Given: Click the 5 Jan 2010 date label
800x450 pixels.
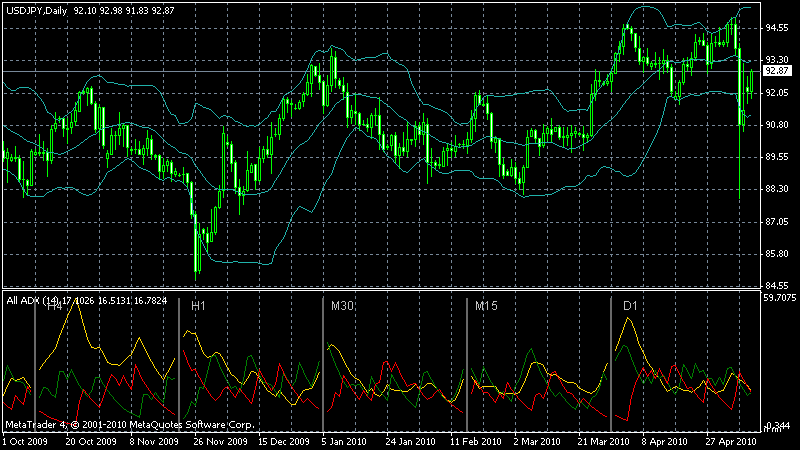Looking at the screenshot, I should tap(344, 441).
